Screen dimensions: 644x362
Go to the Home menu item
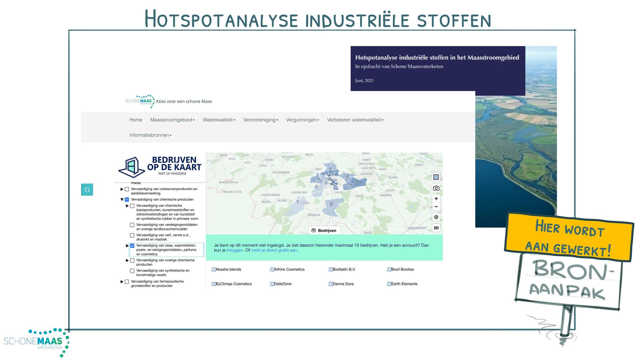136,120
